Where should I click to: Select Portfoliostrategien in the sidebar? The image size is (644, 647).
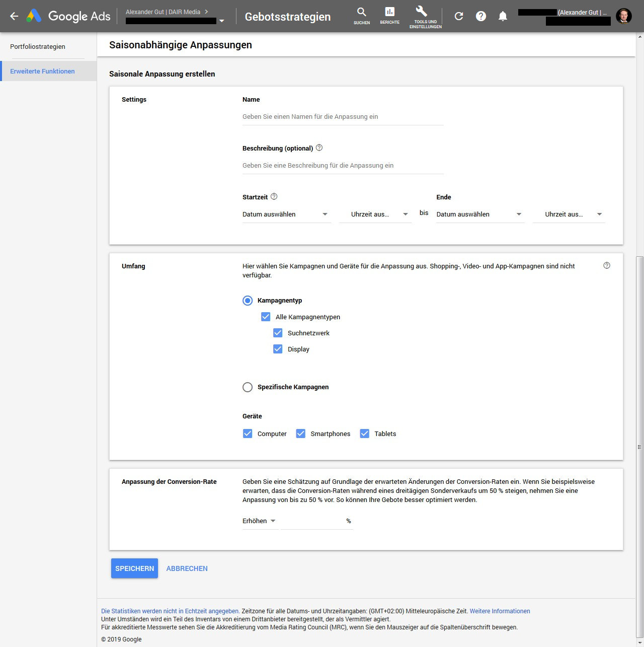(x=38, y=46)
